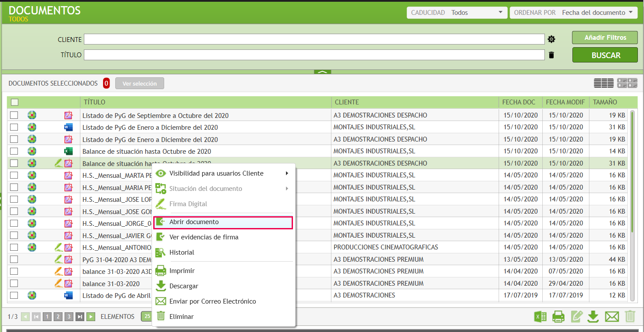Switch to the card grid view
The width and height of the screenshot is (644, 332).
point(627,83)
